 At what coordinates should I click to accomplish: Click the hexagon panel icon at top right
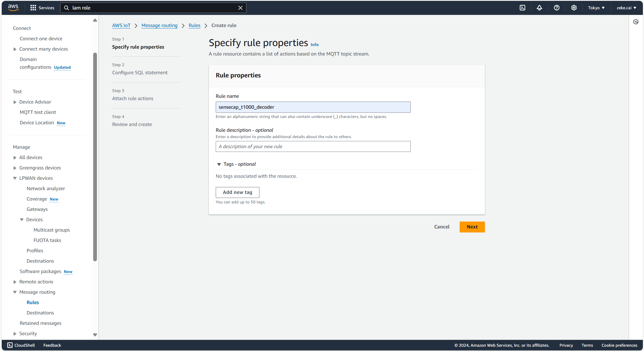[636, 22]
